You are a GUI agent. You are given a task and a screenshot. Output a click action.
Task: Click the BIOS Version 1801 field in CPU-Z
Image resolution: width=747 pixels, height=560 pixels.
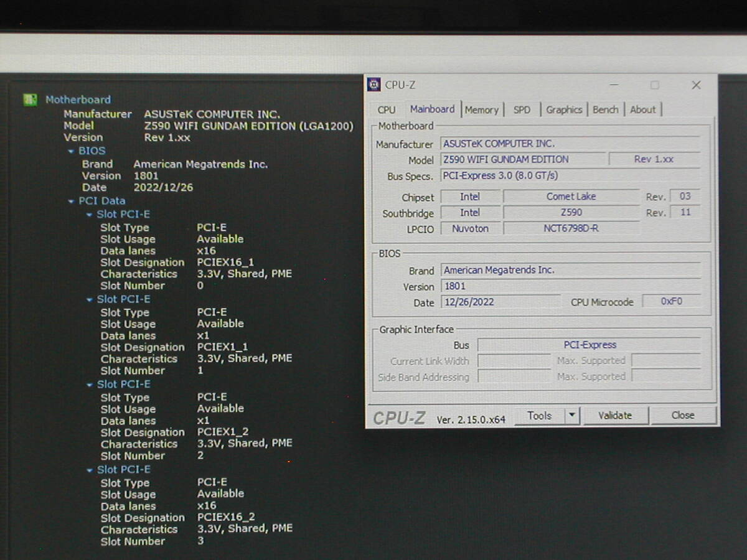pyautogui.click(x=570, y=287)
